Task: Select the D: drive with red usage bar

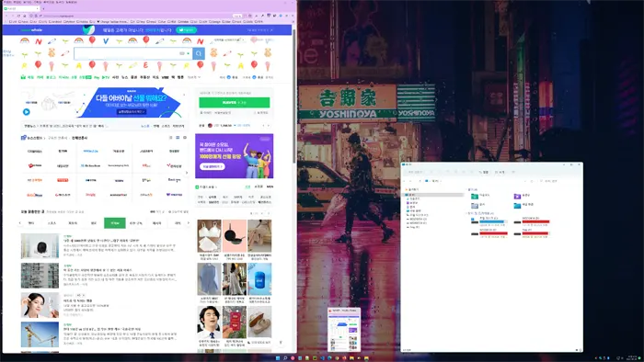Action: click(x=533, y=221)
